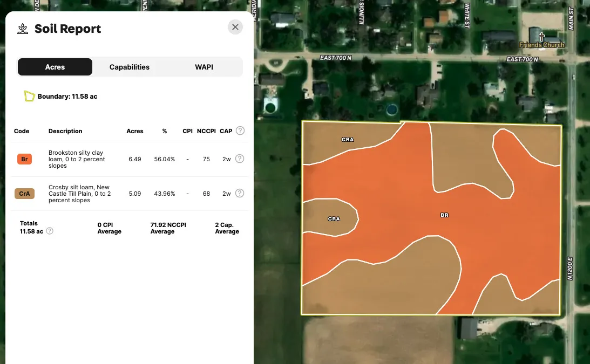Screen dimensions: 590x364
Task: Open the WAPI tab
Action: 204,67
